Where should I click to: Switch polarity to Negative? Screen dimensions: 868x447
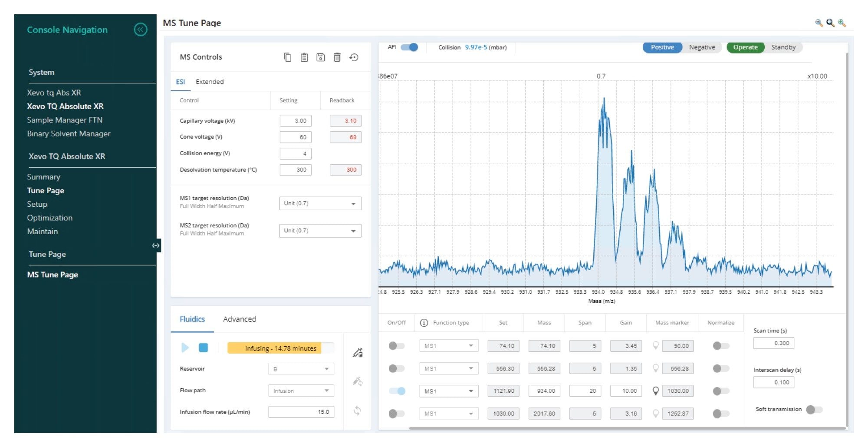click(702, 47)
